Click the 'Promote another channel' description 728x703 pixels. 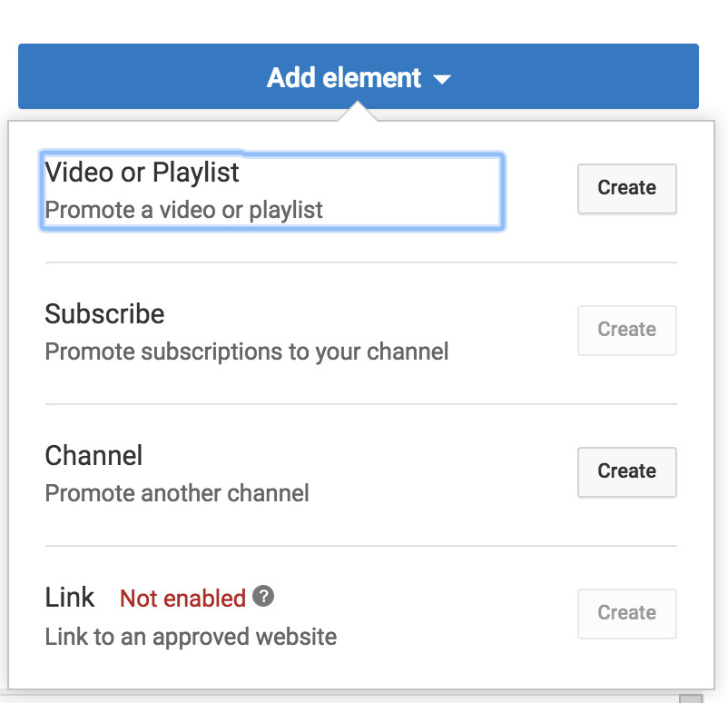177,493
